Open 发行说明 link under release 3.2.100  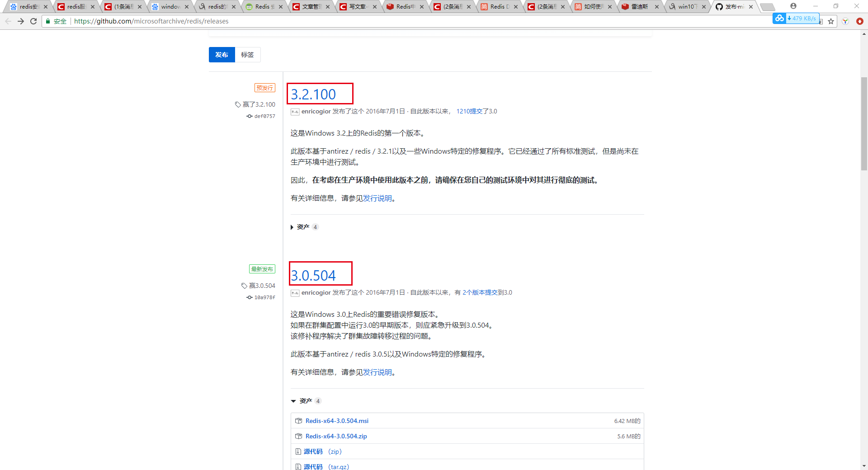click(x=377, y=198)
